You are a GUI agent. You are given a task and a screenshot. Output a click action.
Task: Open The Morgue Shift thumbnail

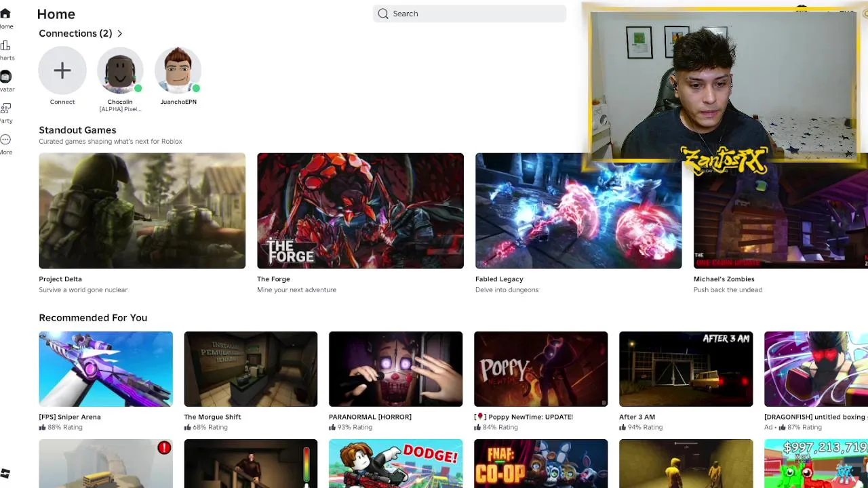tap(251, 369)
